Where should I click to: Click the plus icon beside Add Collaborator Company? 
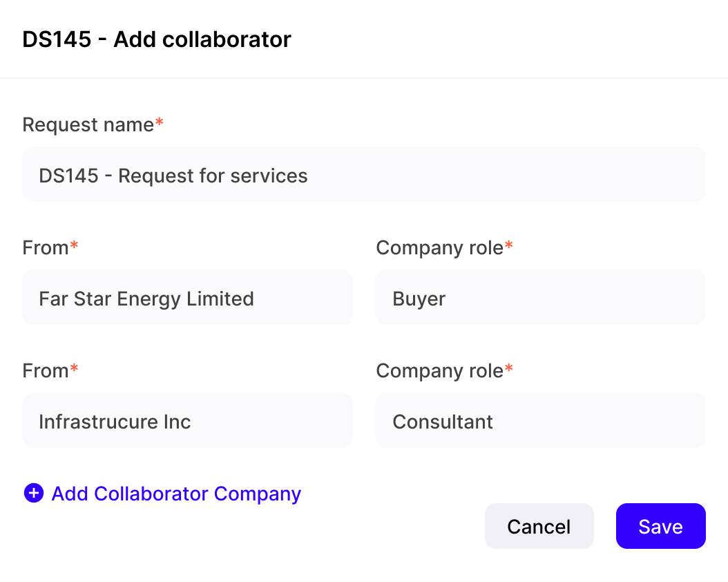tap(33, 494)
